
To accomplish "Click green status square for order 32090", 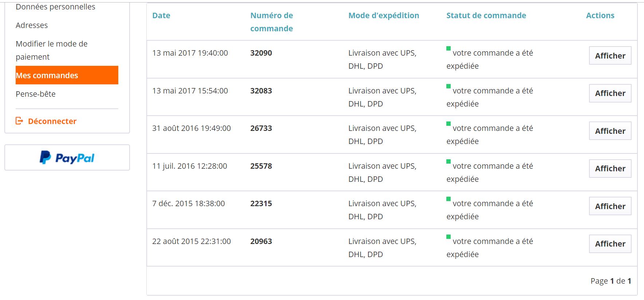I will pyautogui.click(x=449, y=48).
